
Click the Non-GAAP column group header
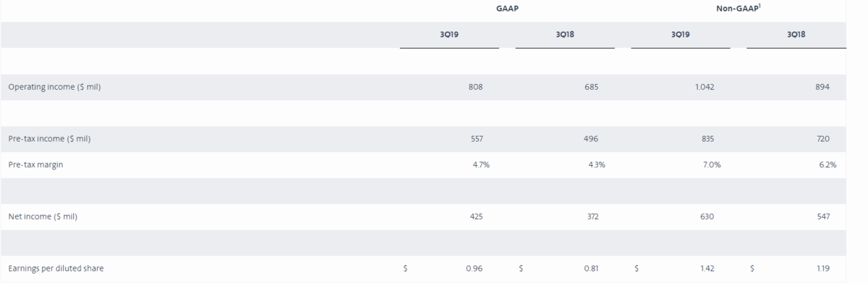pos(738,9)
